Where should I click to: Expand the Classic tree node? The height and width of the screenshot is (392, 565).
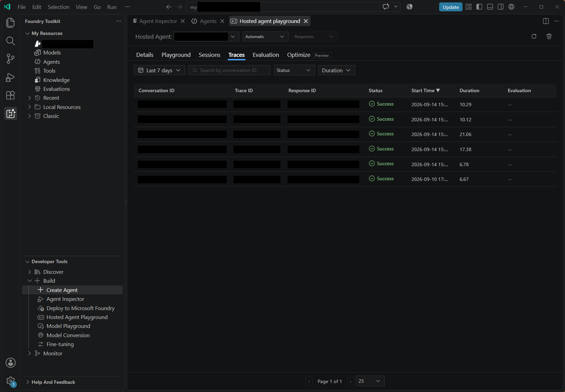coord(29,116)
